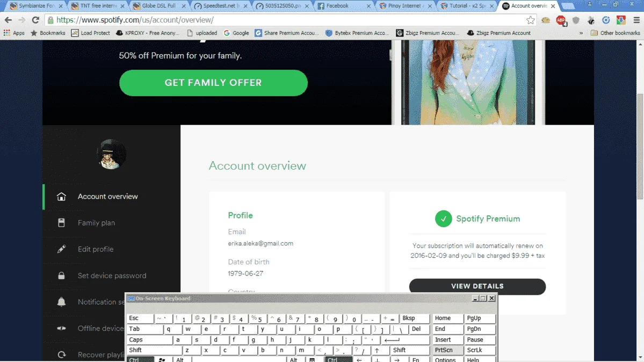Switch to the Tutorial x2 Spotify tab

coord(466,6)
